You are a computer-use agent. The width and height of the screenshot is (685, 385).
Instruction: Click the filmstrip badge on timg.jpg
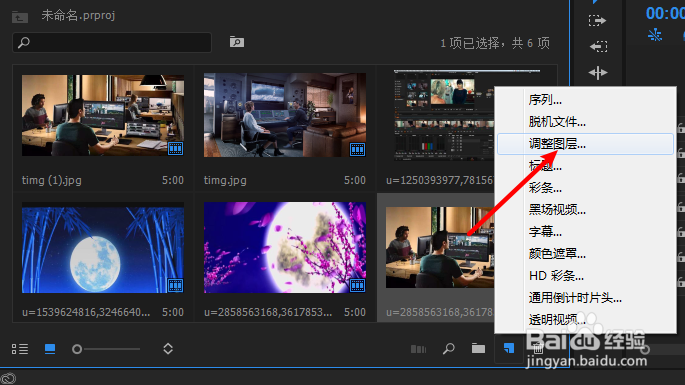pyautogui.click(x=357, y=149)
